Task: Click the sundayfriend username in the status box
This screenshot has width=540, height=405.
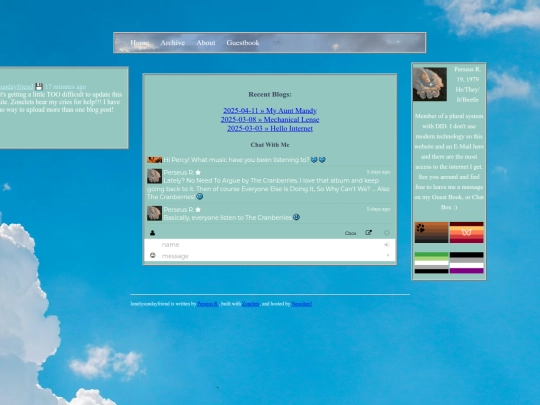Action: (x=17, y=87)
